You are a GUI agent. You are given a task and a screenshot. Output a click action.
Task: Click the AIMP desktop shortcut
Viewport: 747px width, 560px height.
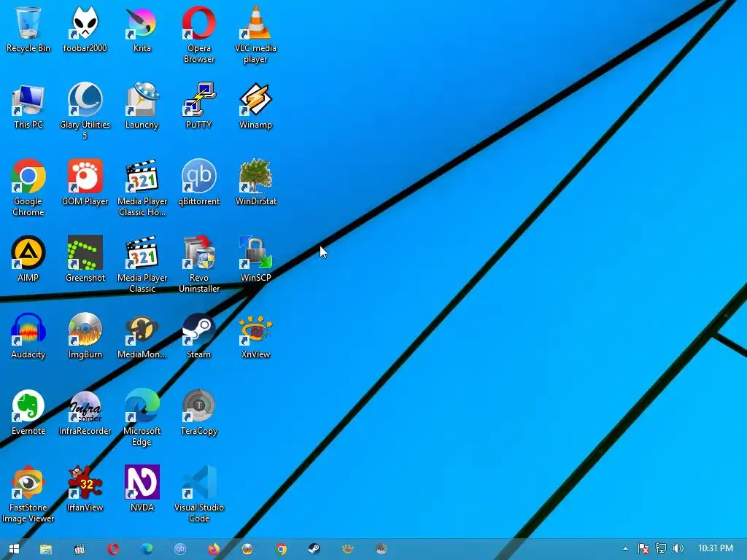[x=28, y=260]
